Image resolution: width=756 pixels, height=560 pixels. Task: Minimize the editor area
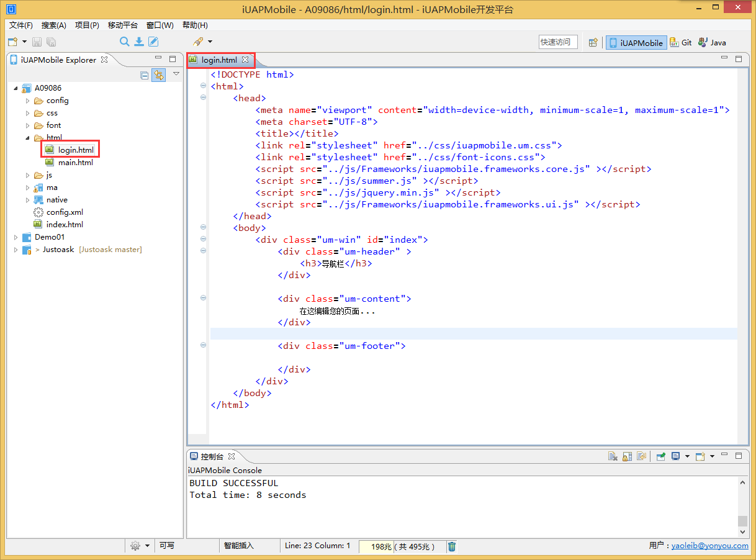[724, 58]
